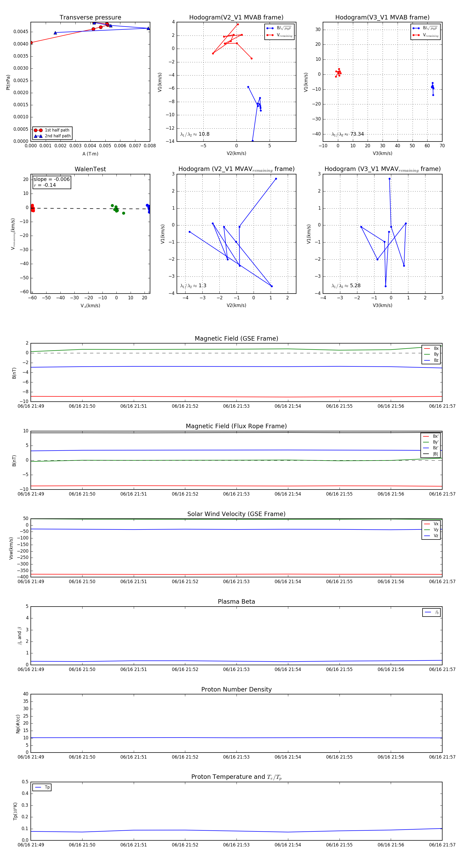
Task: Click the eigenvalue ratio "≈ 10.8" annotation
Action: (x=195, y=134)
